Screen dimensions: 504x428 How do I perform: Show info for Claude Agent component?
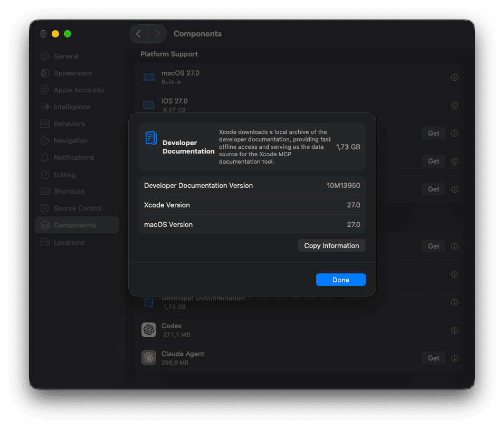click(454, 358)
